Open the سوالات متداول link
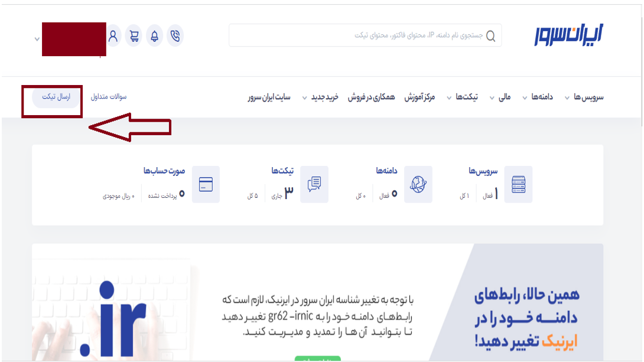The width and height of the screenshot is (644, 362). point(109,96)
